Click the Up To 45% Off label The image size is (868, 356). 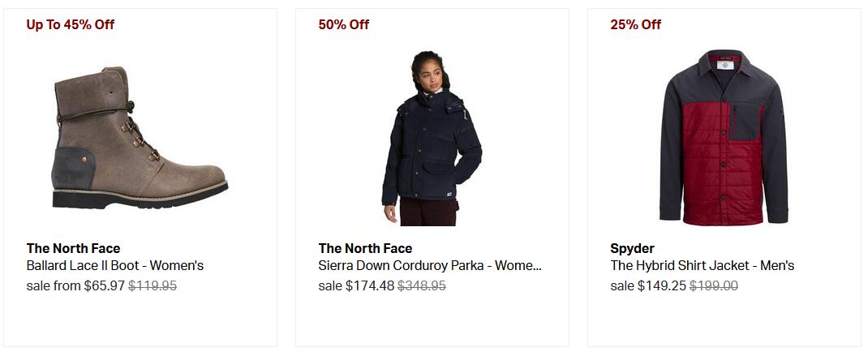(71, 24)
